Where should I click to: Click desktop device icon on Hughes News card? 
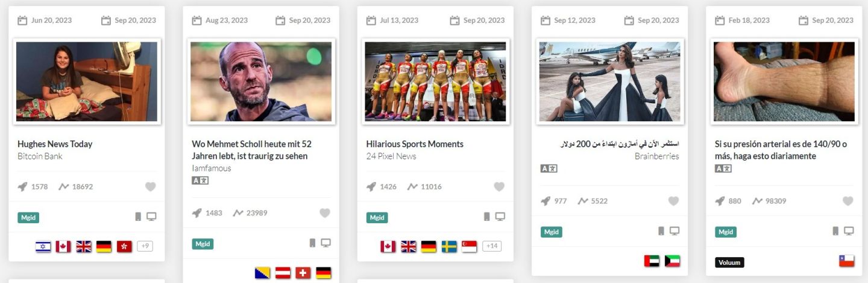(x=151, y=217)
